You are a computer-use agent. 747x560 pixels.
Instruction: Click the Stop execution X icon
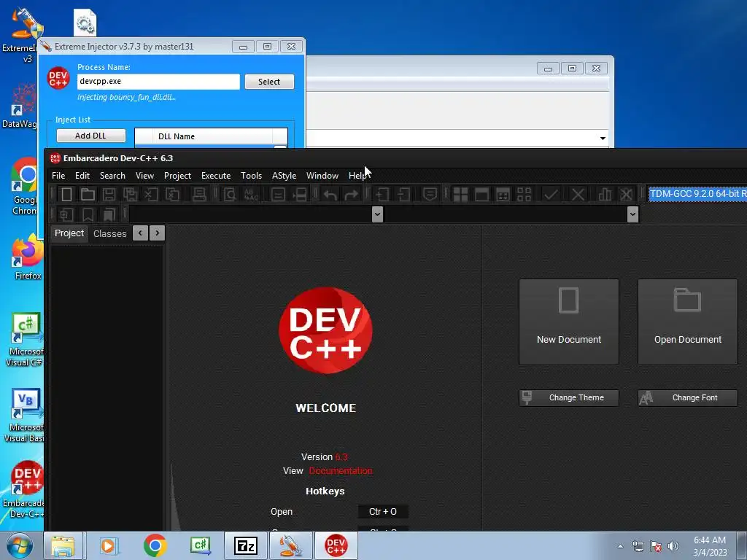578,194
